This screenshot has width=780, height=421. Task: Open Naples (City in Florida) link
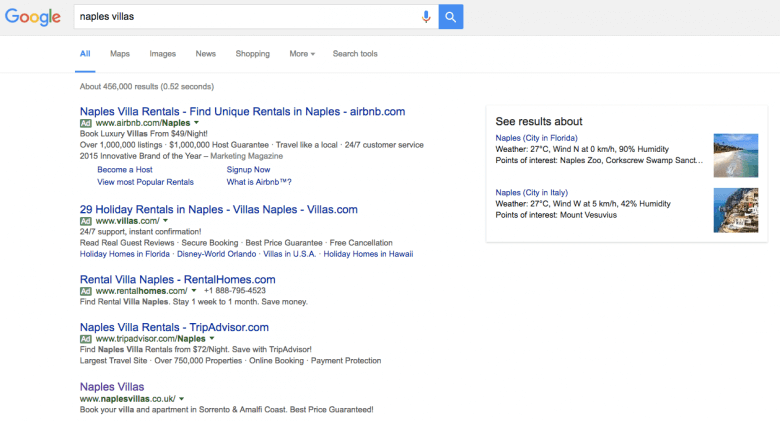536,138
